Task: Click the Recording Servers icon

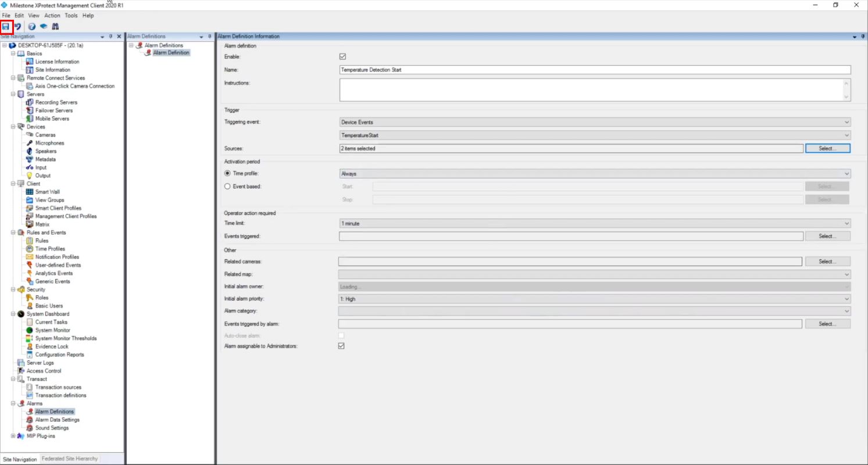Action: 30,102
